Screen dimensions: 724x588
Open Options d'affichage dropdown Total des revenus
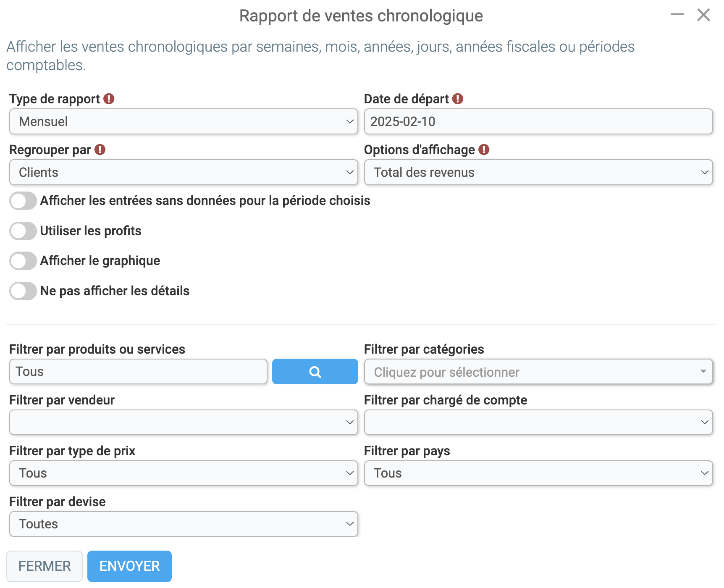(x=538, y=172)
